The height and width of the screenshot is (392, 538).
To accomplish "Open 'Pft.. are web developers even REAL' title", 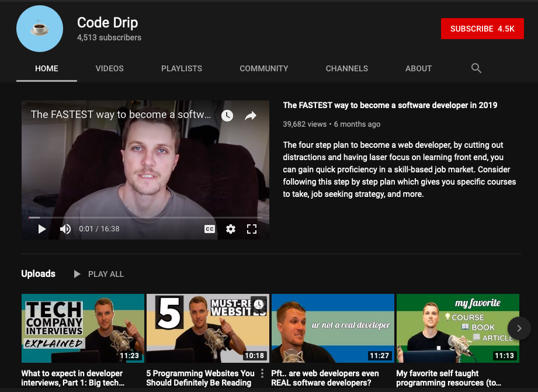I will [x=325, y=378].
